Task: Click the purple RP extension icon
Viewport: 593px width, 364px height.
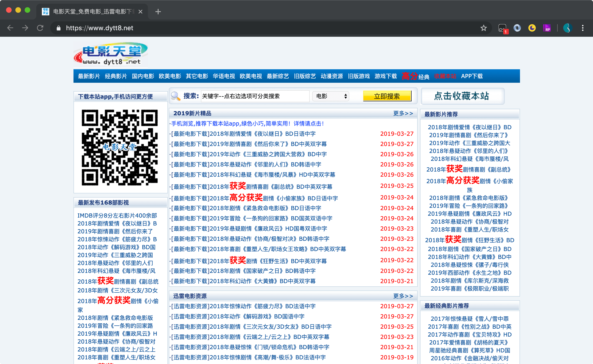Action: [547, 28]
